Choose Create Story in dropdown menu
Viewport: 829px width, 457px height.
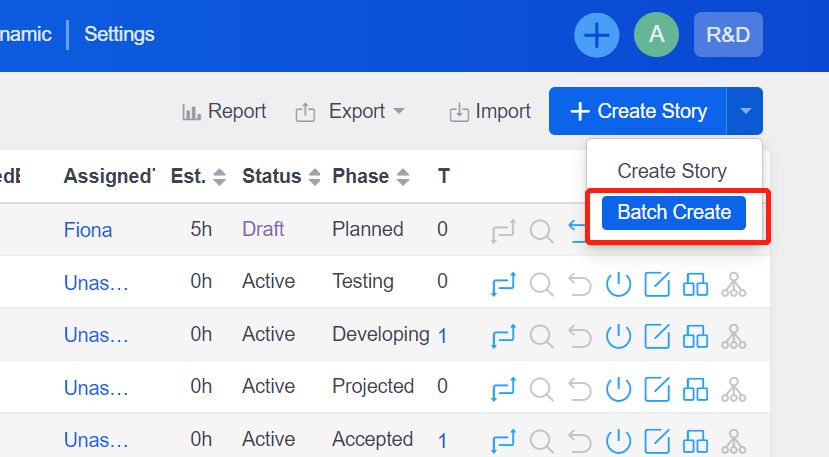672,171
